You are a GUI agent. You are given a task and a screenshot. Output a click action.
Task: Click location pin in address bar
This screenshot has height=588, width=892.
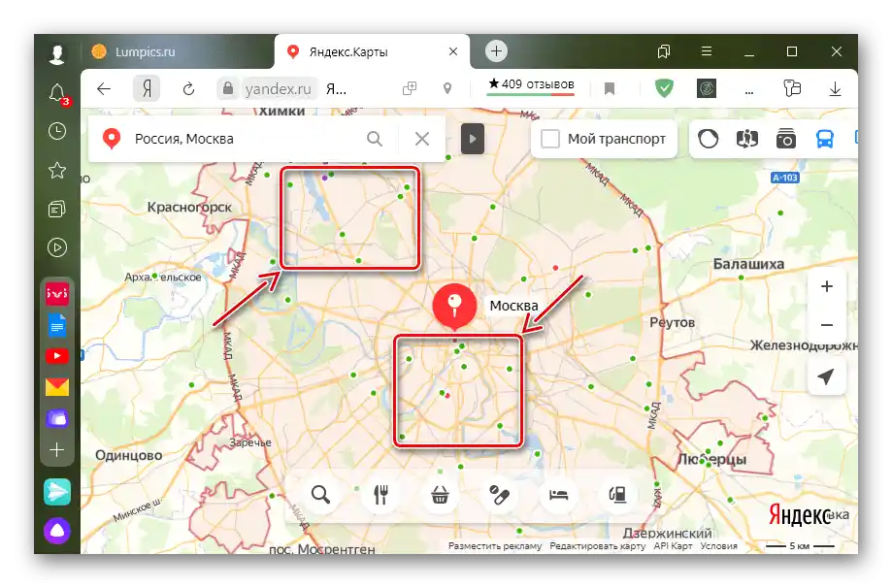point(447,88)
